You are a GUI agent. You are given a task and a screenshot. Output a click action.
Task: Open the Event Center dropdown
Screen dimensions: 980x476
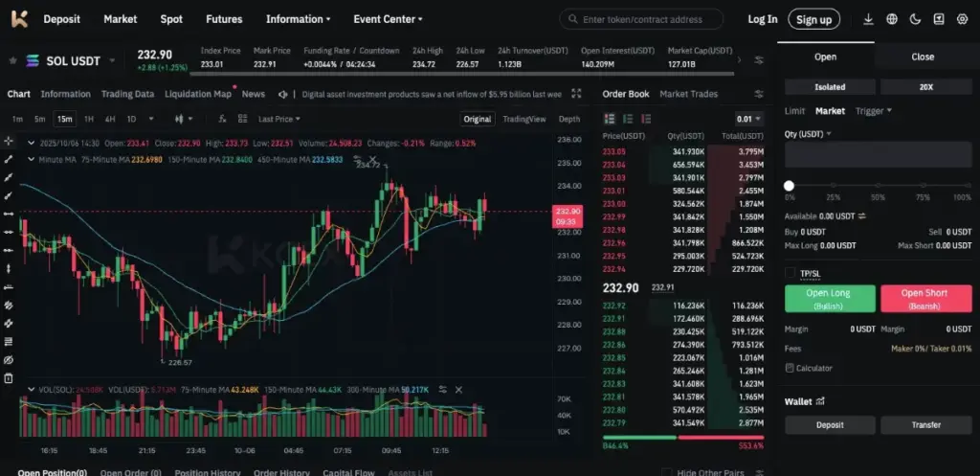coord(389,19)
